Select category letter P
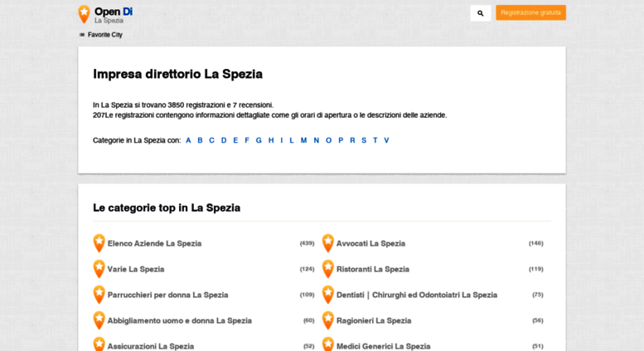The width and height of the screenshot is (644, 351). pyautogui.click(x=341, y=140)
